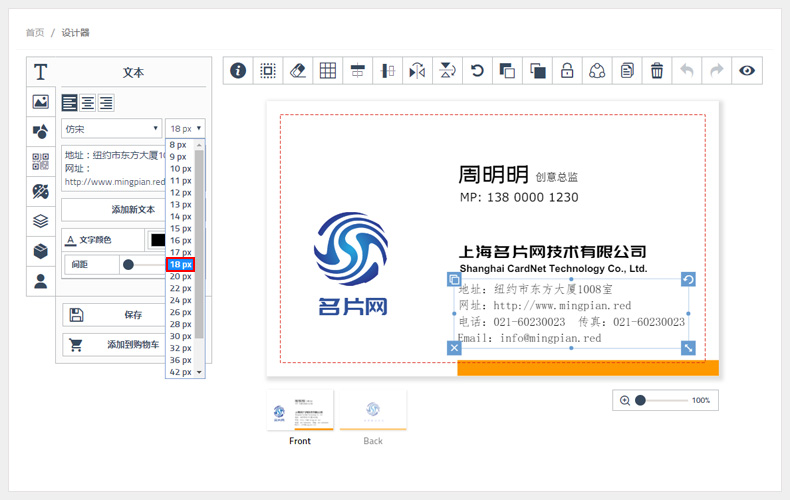Delete selected object with trash icon
Screen dimensions: 790x500
(656, 71)
